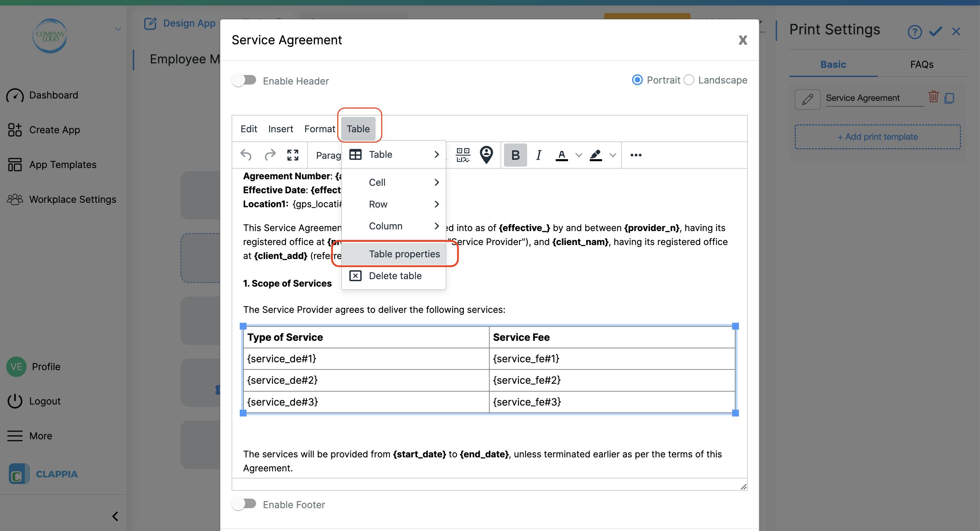The image size is (980, 531).
Task: Click text color swatch button
Action: pos(562,155)
